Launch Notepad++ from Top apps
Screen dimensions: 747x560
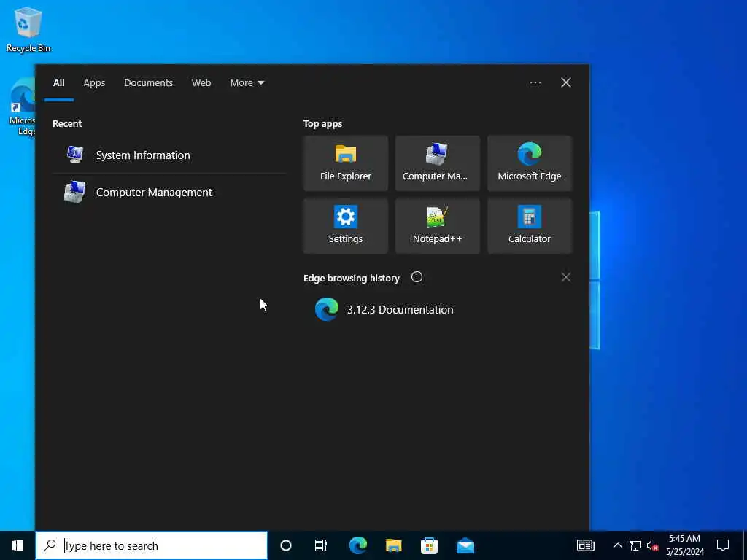coord(438,226)
